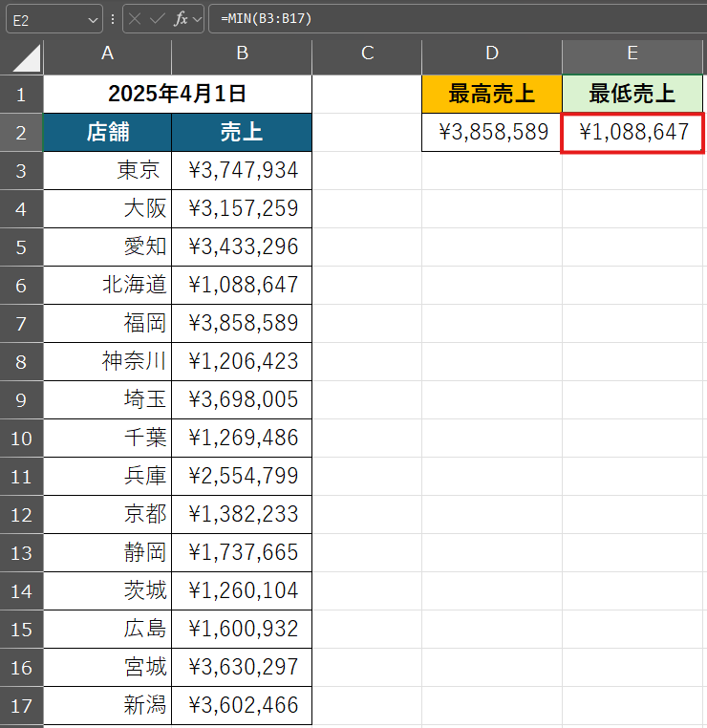707x728 pixels.
Task: Click the 店舗 header cell
Action: [108, 133]
